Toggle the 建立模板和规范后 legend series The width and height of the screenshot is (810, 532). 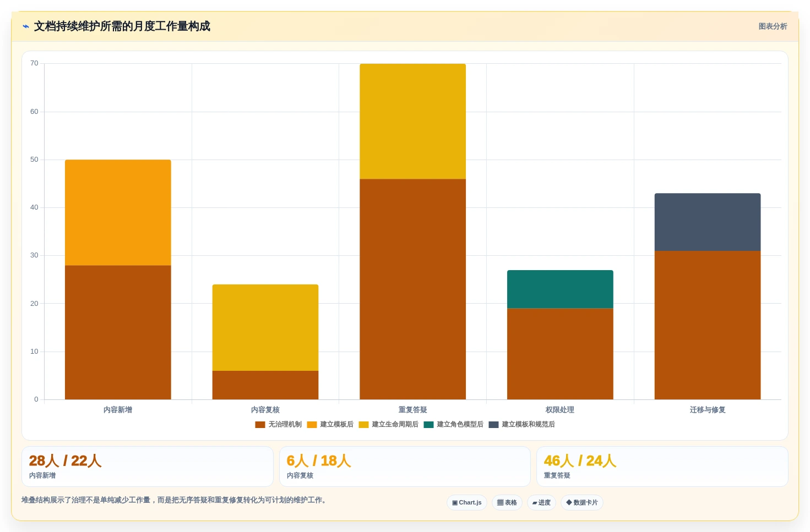click(x=522, y=425)
